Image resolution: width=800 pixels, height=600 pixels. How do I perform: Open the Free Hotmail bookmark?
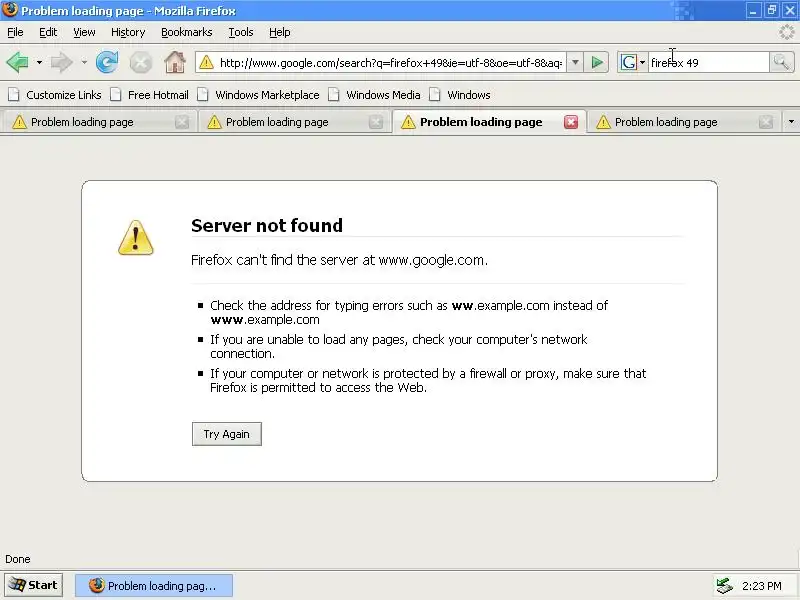150,95
